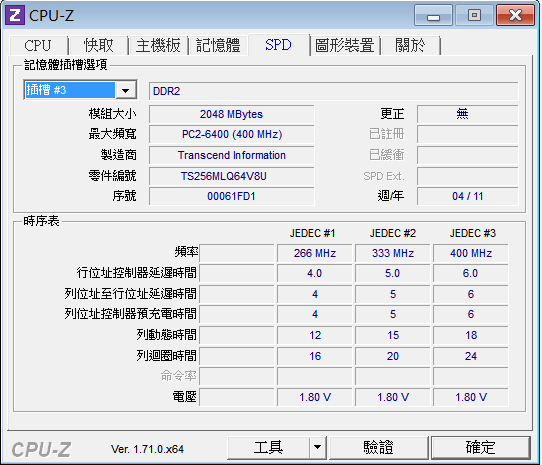Click the 零件編號 label
The height and width of the screenshot is (465, 542).
tap(112, 176)
